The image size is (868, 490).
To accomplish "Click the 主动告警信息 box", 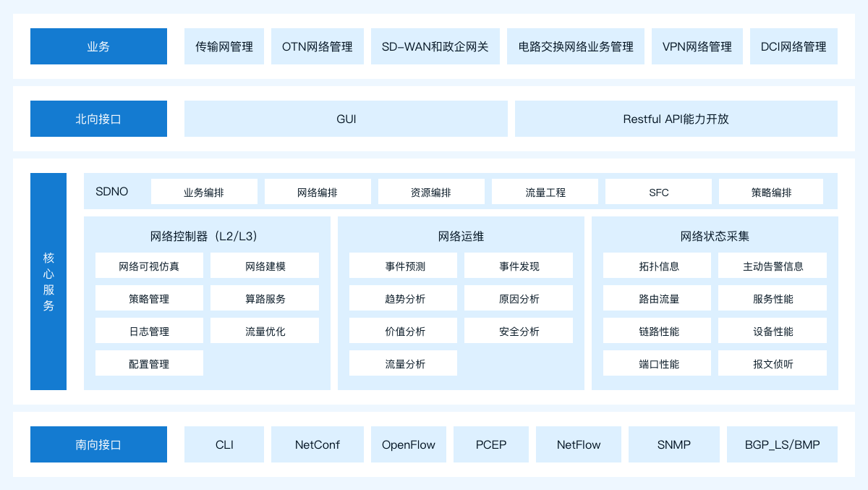I will (x=773, y=266).
